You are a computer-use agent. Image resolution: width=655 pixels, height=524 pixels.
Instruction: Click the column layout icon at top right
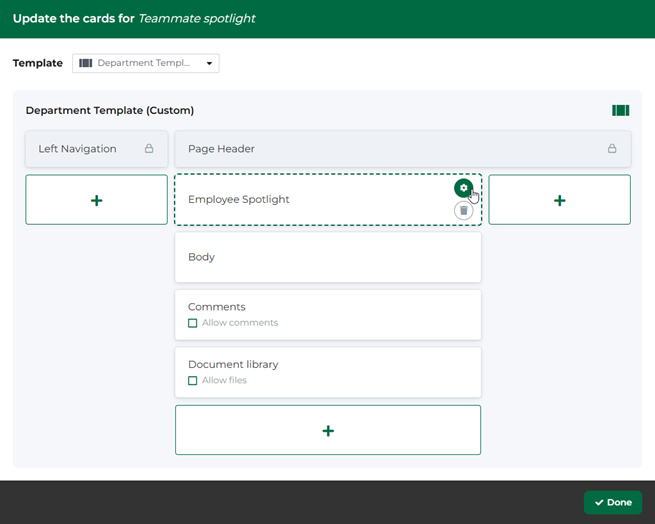(620, 111)
